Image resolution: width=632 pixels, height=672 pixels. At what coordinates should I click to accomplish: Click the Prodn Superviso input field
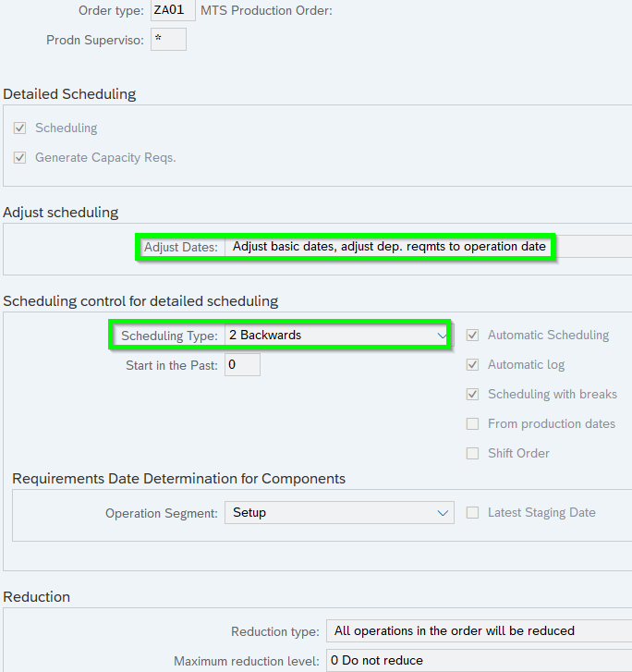pos(167,40)
